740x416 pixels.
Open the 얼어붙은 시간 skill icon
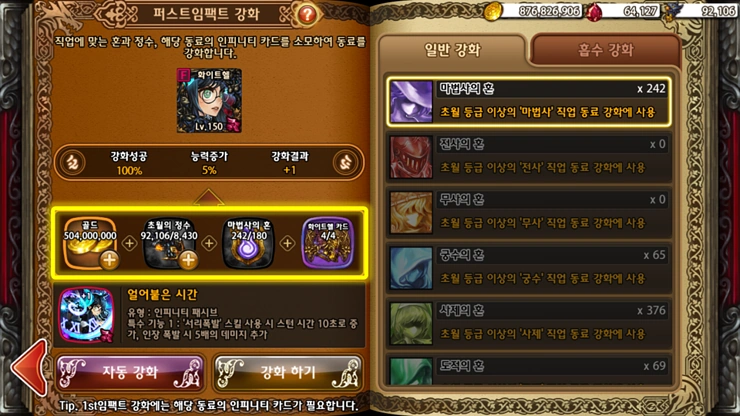[x=87, y=315]
